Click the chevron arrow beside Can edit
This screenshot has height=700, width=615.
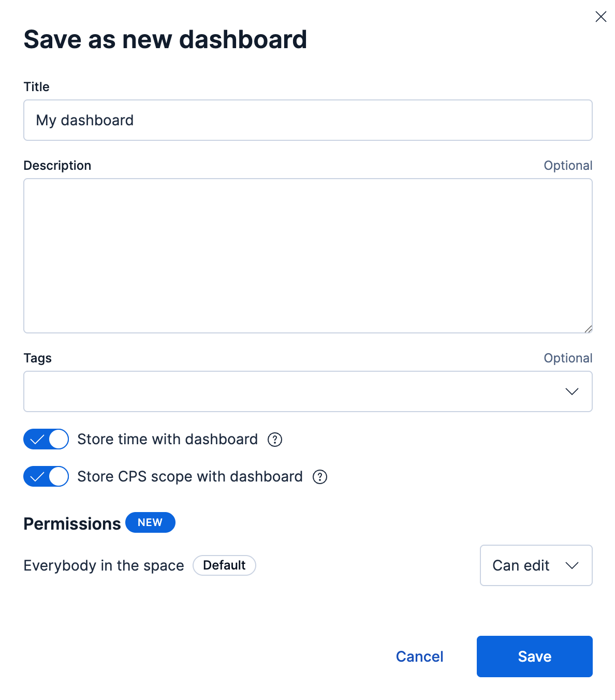[x=572, y=565]
